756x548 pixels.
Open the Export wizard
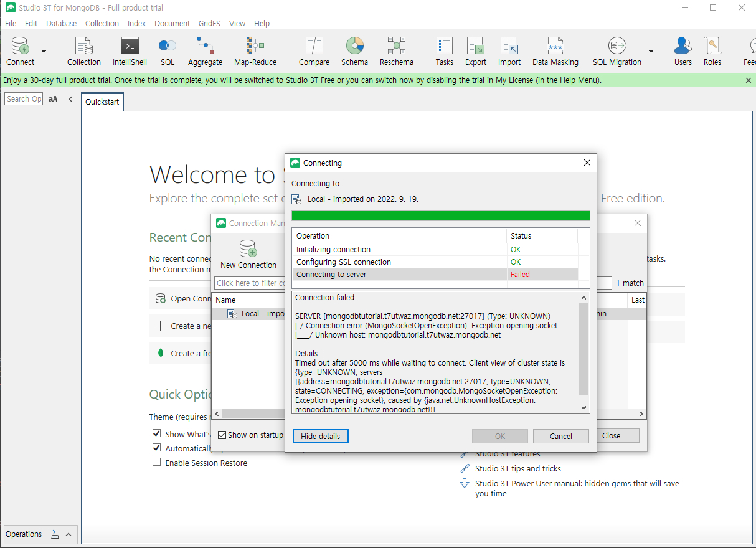[x=476, y=51]
